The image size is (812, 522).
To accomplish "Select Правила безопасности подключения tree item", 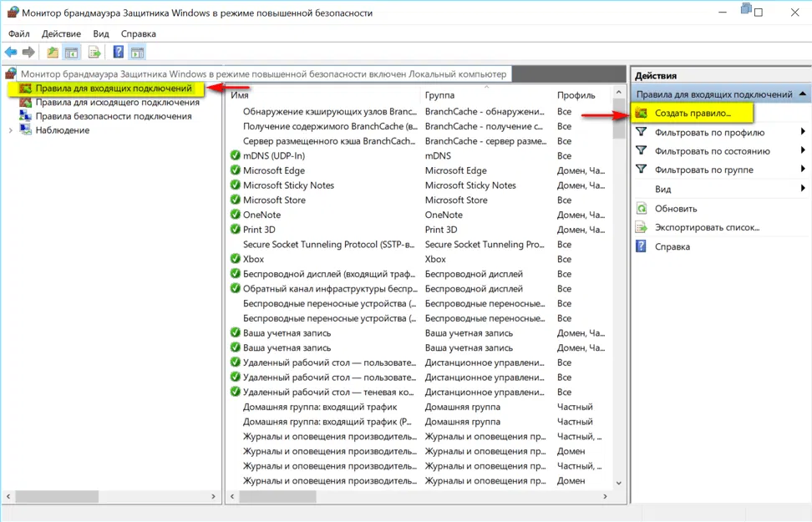I will 114,116.
